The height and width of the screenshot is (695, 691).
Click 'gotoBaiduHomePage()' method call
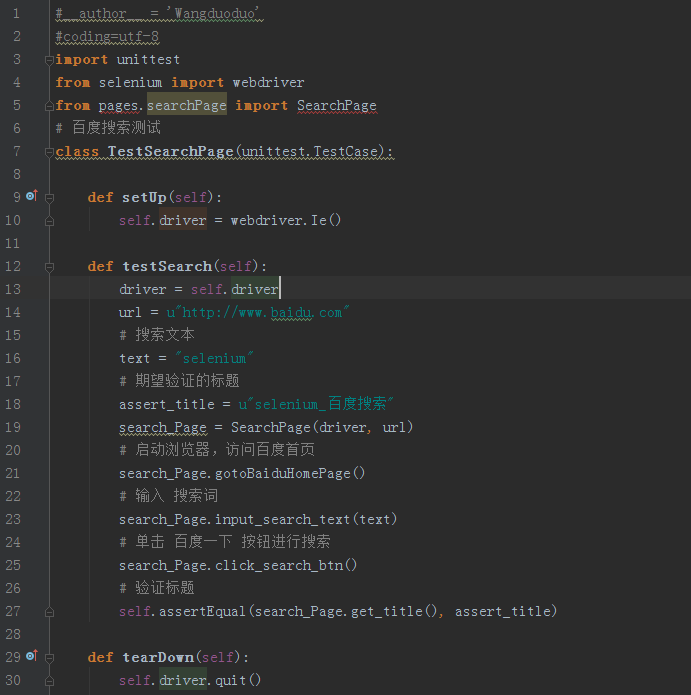tap(290, 474)
